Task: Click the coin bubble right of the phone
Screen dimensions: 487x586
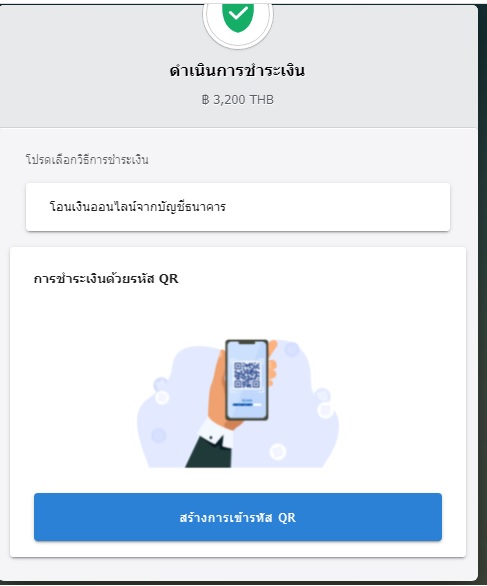Action: pos(325,410)
